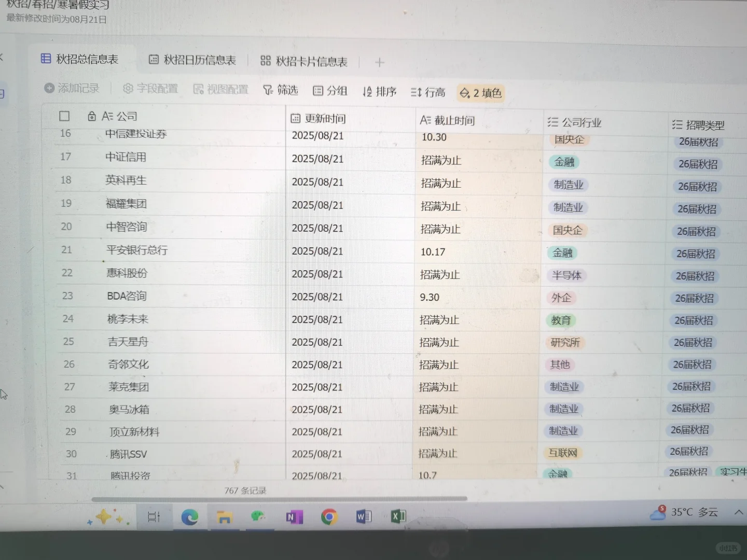Open the 筛选 filter tool
Screen dimensions: 747x560
coord(281,90)
